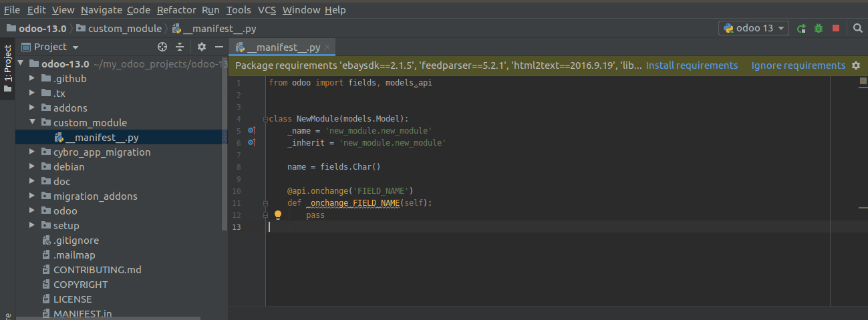Click override marker beside _inherit line
This screenshot has height=320, width=868.
(x=251, y=142)
